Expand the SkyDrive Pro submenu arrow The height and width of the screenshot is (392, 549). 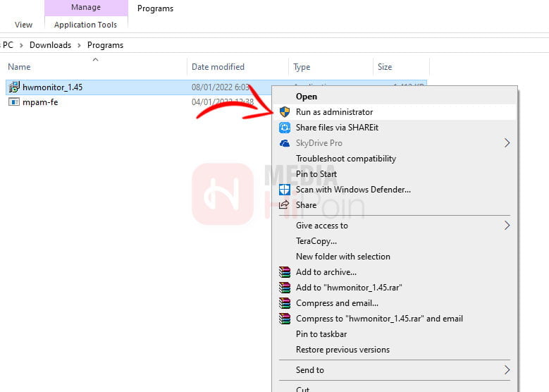click(x=507, y=143)
